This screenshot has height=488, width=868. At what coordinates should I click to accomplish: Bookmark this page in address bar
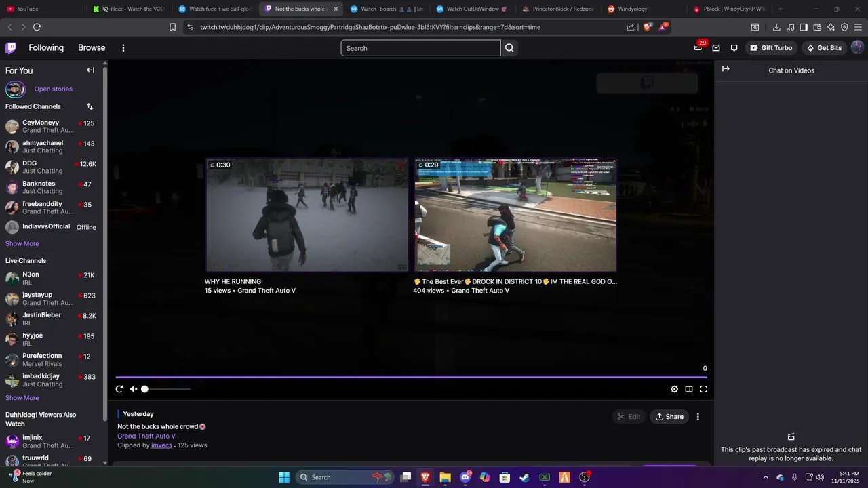tap(172, 27)
